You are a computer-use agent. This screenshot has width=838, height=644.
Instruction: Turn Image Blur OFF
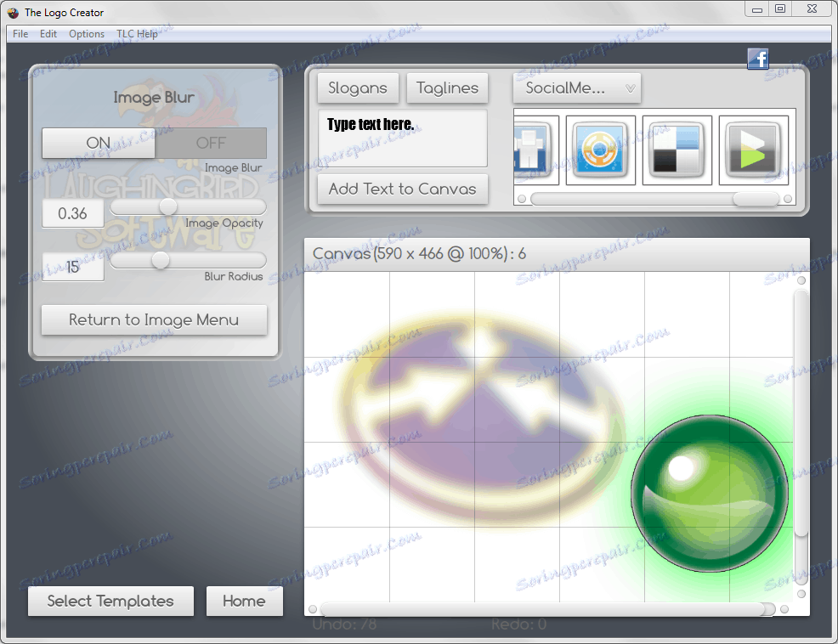pos(211,143)
